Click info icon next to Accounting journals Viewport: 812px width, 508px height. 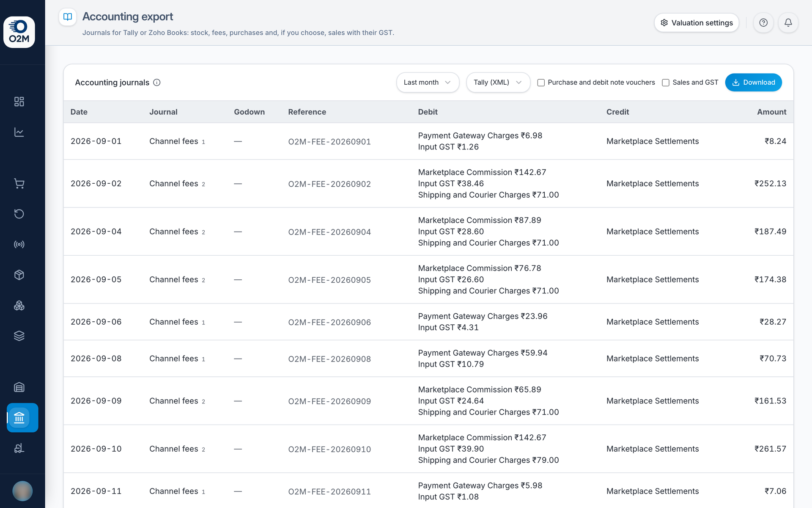(x=157, y=83)
